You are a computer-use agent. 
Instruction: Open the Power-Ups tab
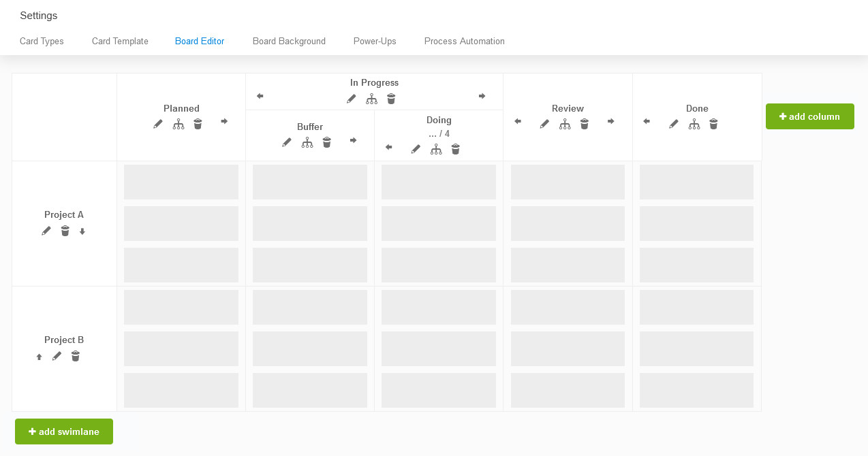click(375, 41)
